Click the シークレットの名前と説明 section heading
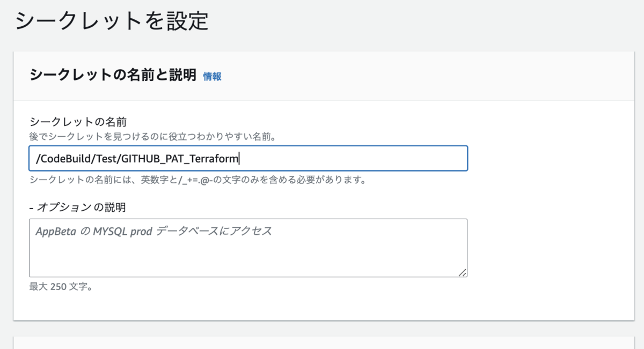644x349 pixels. tap(113, 75)
